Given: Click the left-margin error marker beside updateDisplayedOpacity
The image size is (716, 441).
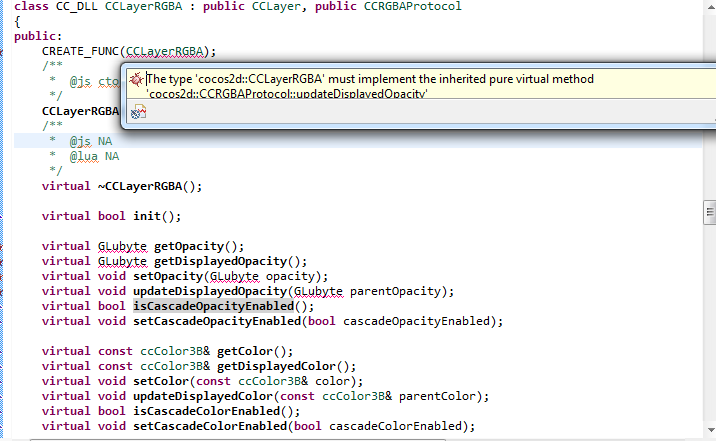Looking at the screenshot, I should pos(1,292).
